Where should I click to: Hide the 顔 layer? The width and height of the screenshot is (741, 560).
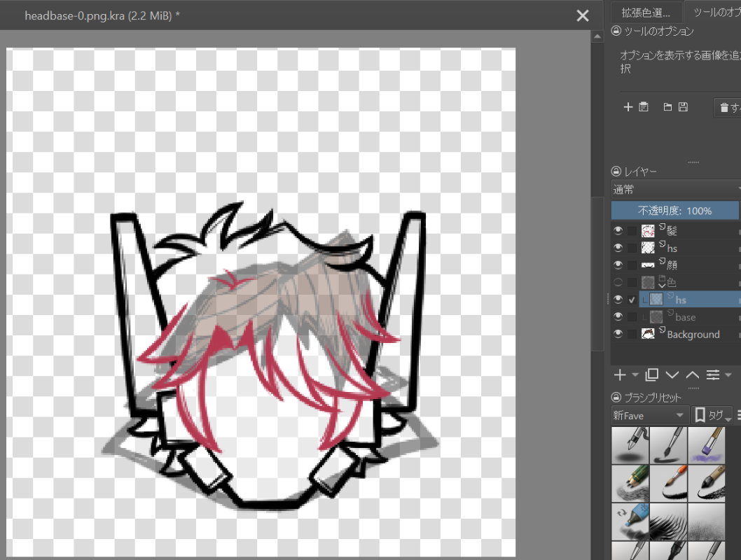point(618,265)
